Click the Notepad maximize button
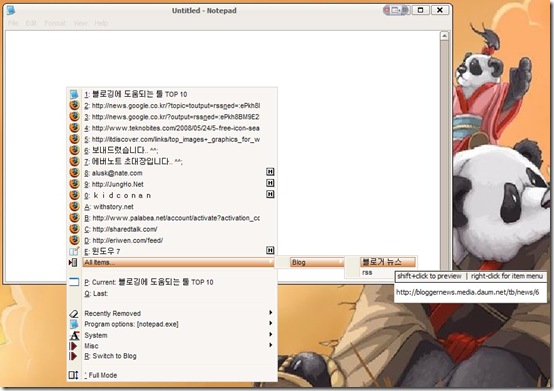Image resolution: width=554 pixels, height=391 pixels. click(420, 10)
